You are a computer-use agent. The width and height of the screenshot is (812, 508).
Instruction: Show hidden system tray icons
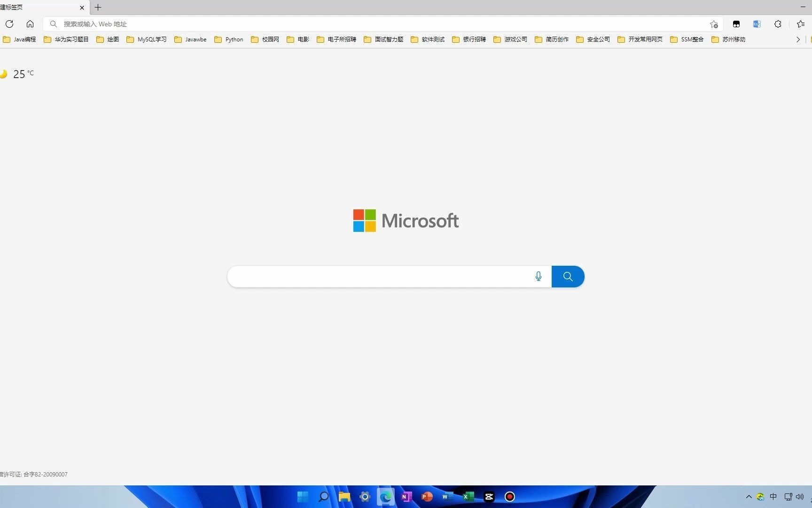[x=749, y=497]
